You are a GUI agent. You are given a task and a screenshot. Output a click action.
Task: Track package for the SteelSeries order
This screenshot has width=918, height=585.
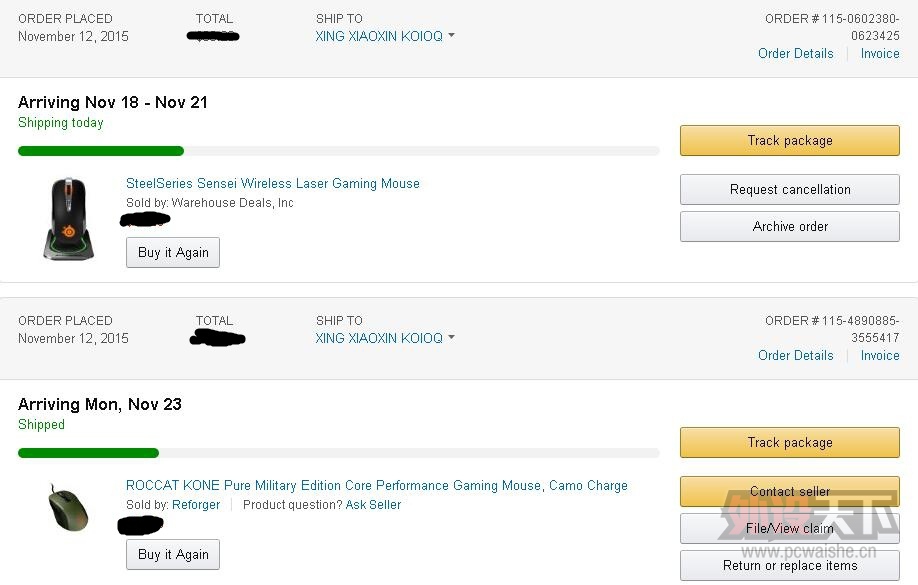(789, 141)
